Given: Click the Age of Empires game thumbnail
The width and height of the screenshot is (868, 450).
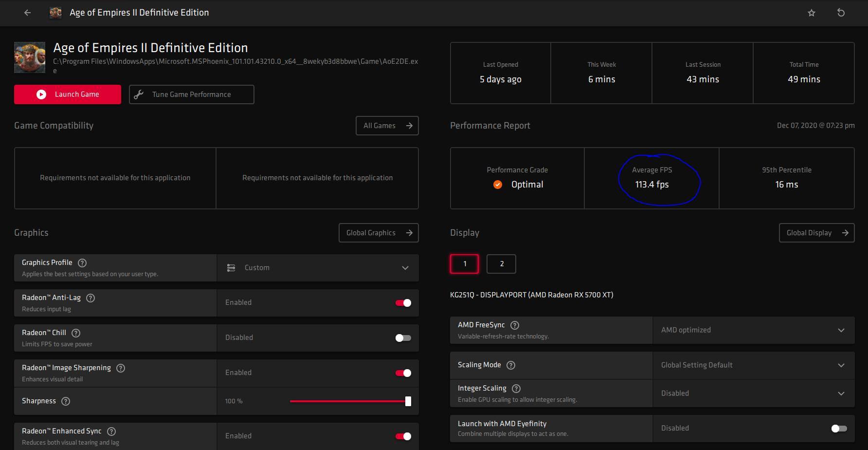Looking at the screenshot, I should (x=30, y=57).
